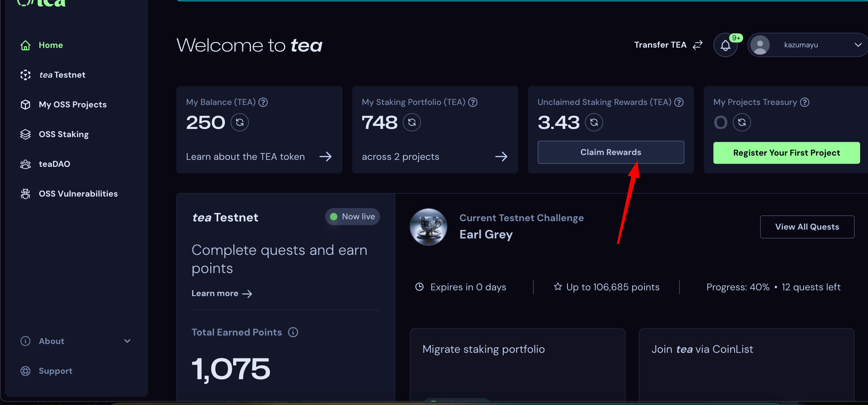Viewport: 868px width, 405px height.
Task: Click the Claim Rewards button
Action: 611,152
